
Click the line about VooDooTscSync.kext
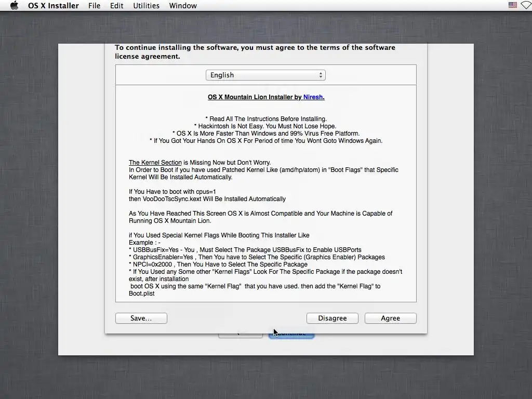(207, 199)
